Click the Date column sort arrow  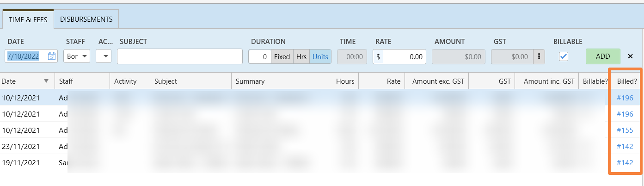46,81
